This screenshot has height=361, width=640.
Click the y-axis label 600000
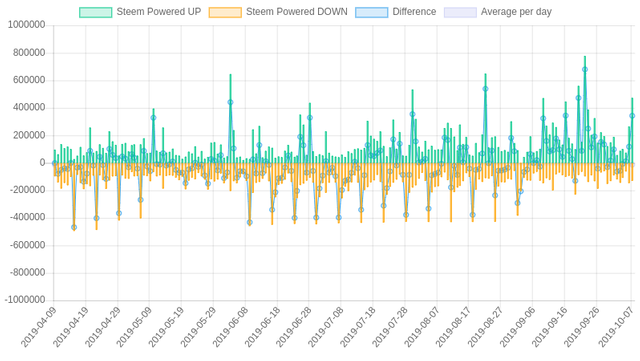click(29, 80)
